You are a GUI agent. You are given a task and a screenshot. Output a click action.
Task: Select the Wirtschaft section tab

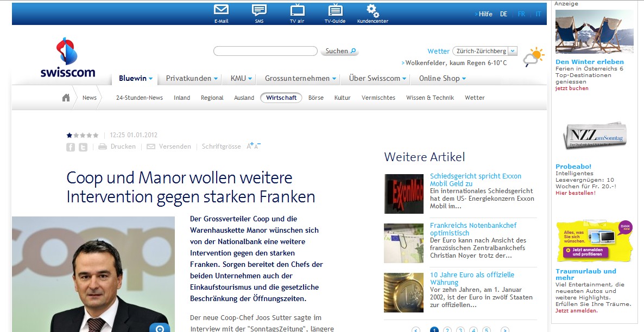click(x=281, y=98)
